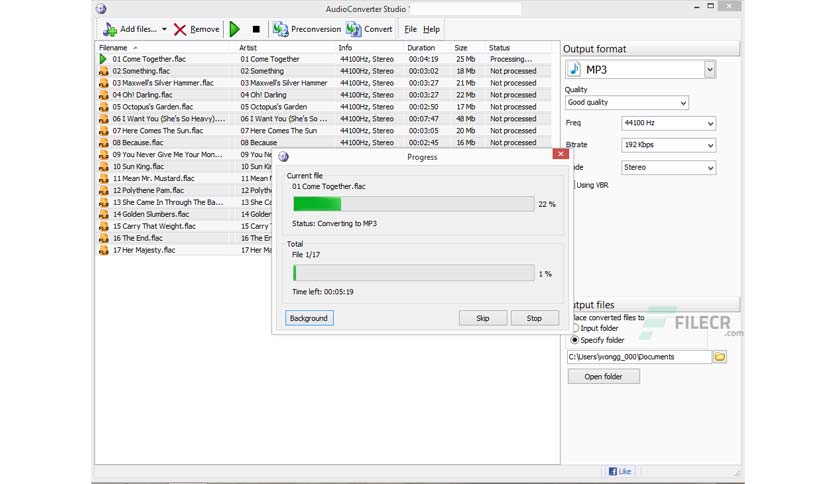
Task: Click the file icon of 03 Maxwell's Silver Hammer.flac
Action: [103, 83]
